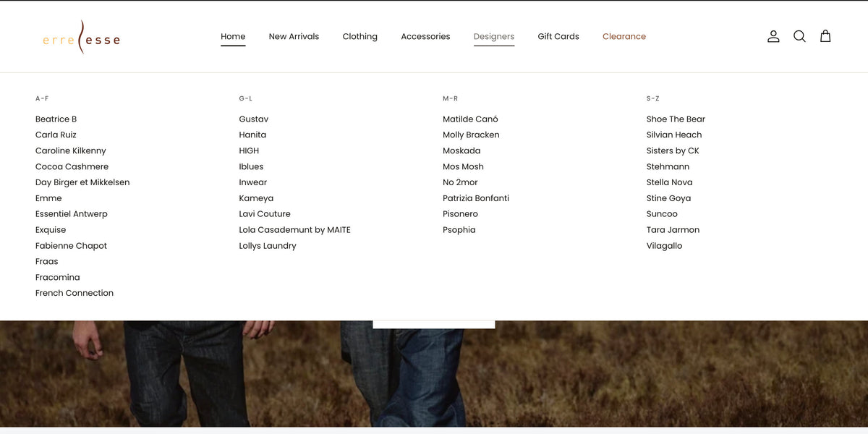868x434 pixels.
Task: Browse Cocoa Cashmere
Action: click(x=72, y=166)
